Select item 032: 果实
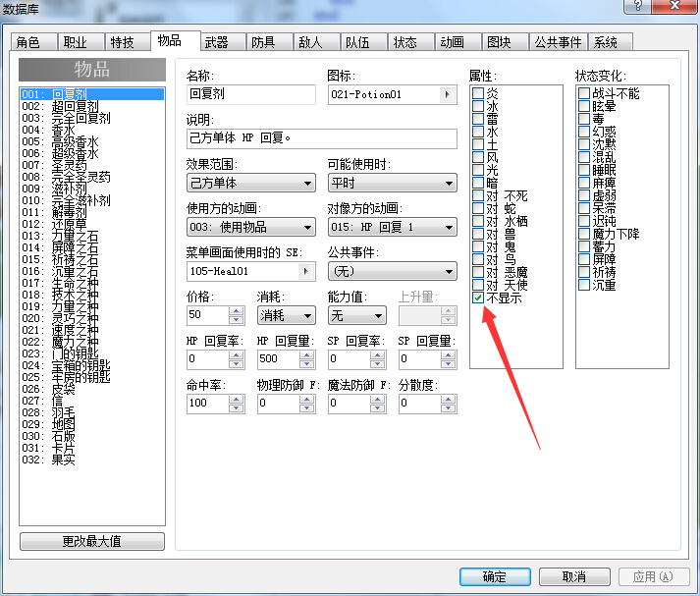The width and height of the screenshot is (700, 596). pyautogui.click(x=92, y=460)
